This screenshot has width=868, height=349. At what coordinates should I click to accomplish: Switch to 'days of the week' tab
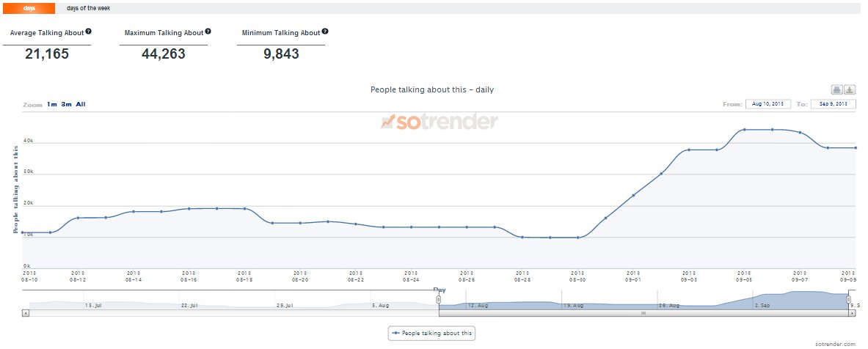(x=88, y=8)
